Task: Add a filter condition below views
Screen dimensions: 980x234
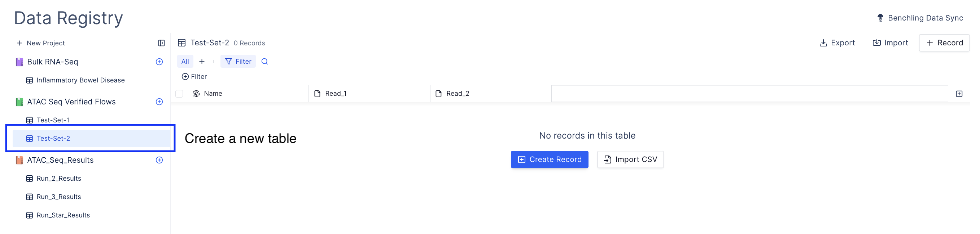Action: [x=194, y=76]
